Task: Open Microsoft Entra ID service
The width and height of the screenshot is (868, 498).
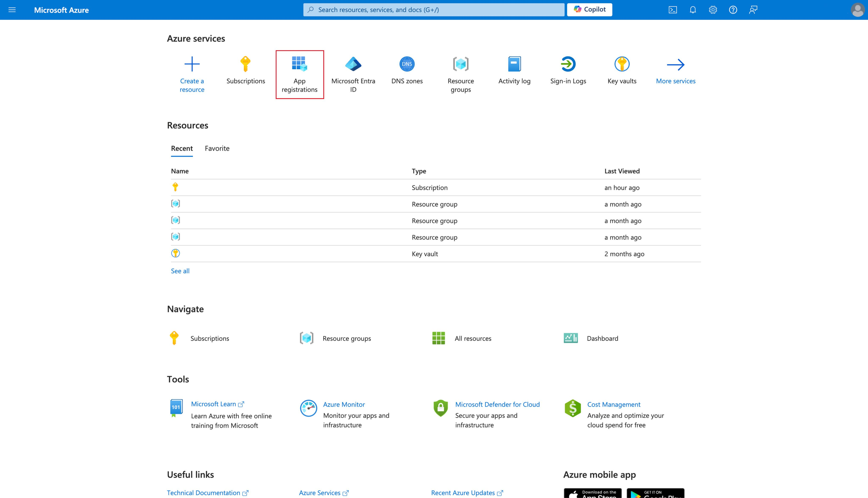Action: [353, 74]
